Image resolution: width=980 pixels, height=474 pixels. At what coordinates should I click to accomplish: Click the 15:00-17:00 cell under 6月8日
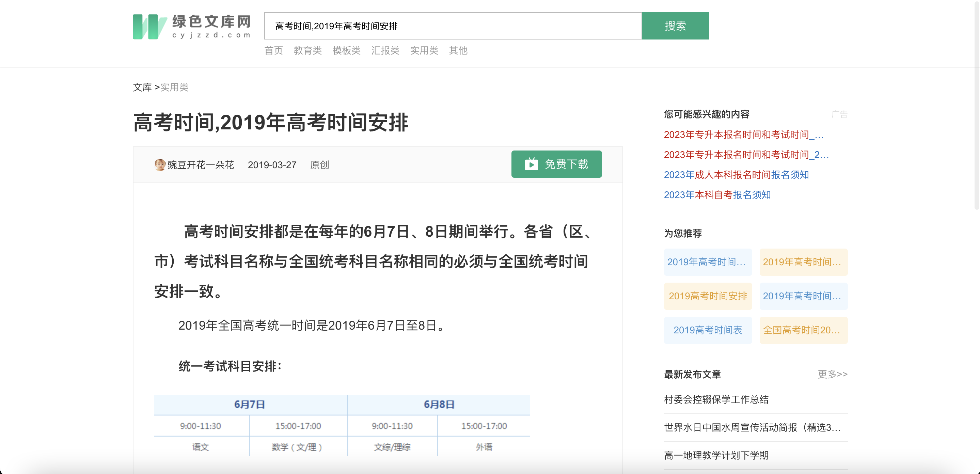point(484,426)
